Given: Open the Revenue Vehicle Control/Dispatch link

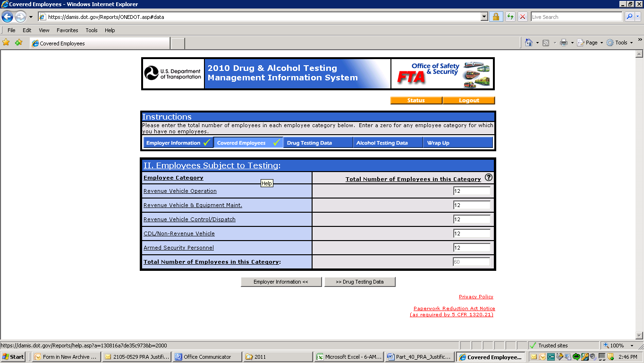Looking at the screenshot, I should [x=189, y=219].
